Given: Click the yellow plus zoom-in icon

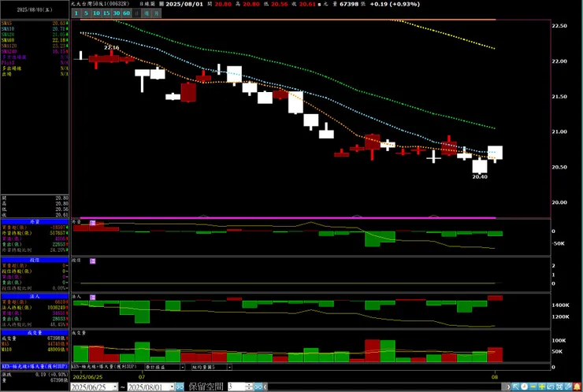Looking at the screenshot, I should [x=542, y=387].
